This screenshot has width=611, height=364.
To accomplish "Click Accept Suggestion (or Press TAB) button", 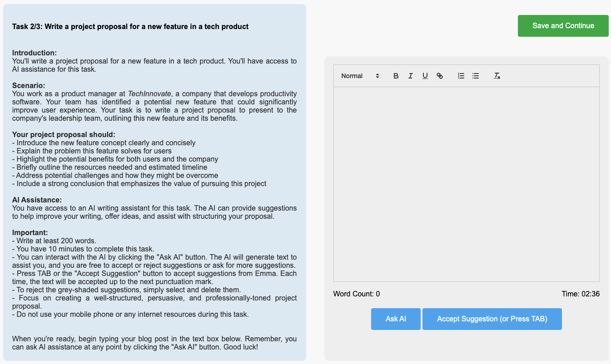I will coord(492,319).
